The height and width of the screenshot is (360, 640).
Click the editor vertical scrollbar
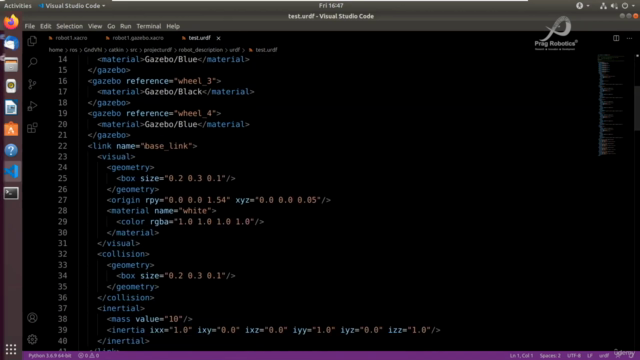pyautogui.click(x=637, y=108)
